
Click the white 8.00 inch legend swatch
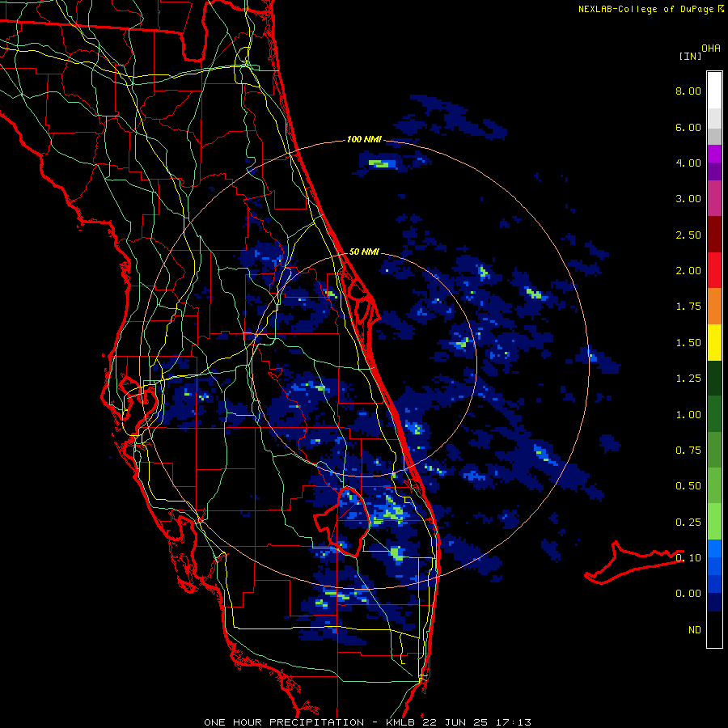tap(714, 91)
